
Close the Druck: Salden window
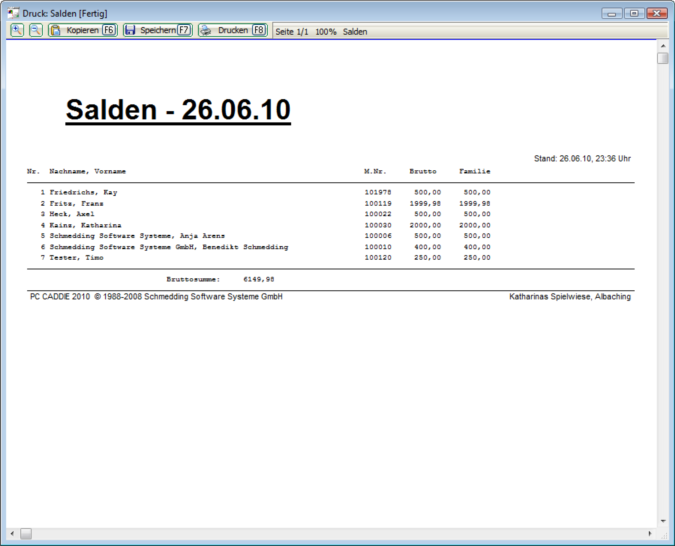coord(657,13)
